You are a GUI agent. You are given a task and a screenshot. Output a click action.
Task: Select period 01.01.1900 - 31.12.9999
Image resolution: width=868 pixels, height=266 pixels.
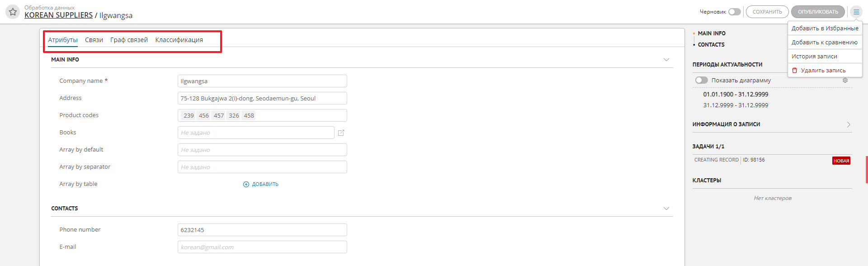[736, 95]
